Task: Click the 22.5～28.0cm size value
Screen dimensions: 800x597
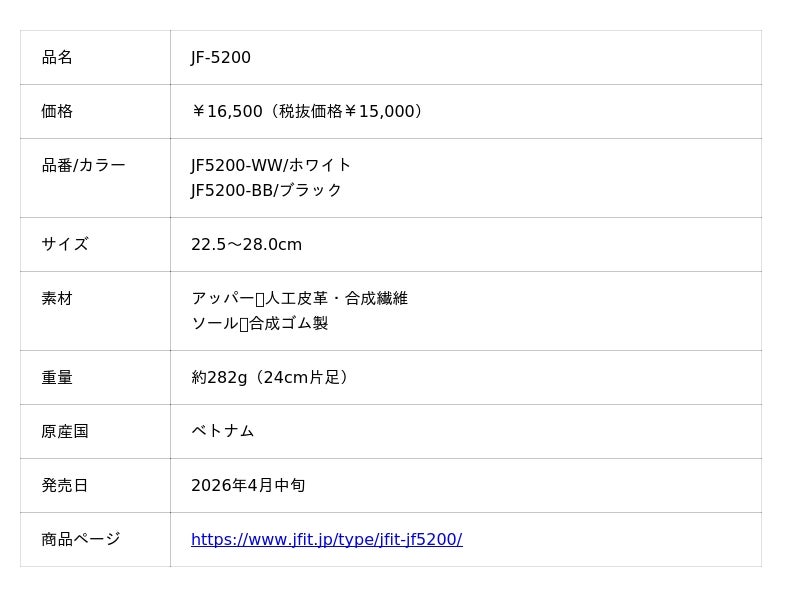Action: pyautogui.click(x=246, y=245)
